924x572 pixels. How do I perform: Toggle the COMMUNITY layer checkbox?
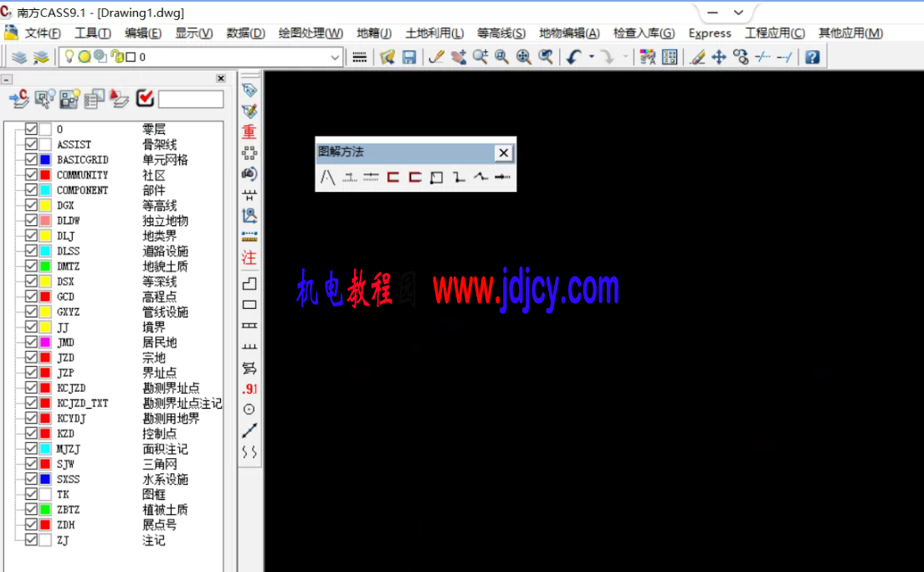31,174
